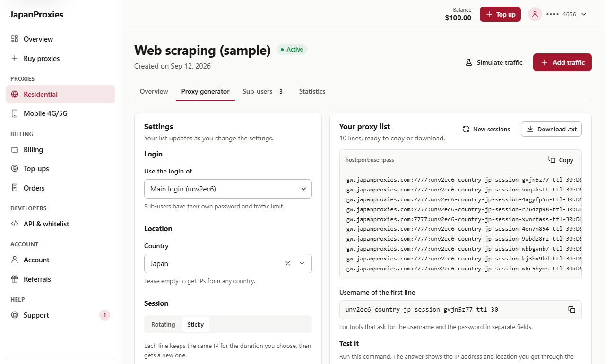Image resolution: width=605 pixels, height=364 pixels.
Task: Click the first-line username field
Action: (460, 310)
